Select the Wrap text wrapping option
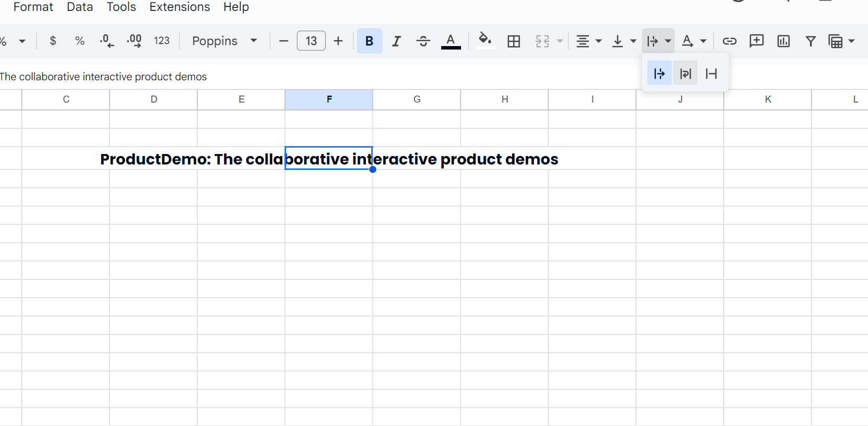 [685, 74]
